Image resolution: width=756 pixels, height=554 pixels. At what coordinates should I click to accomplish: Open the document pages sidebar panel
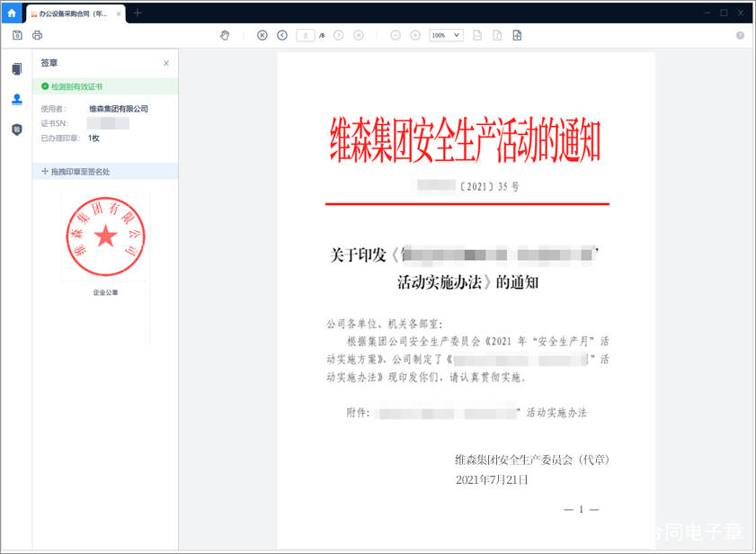17,69
